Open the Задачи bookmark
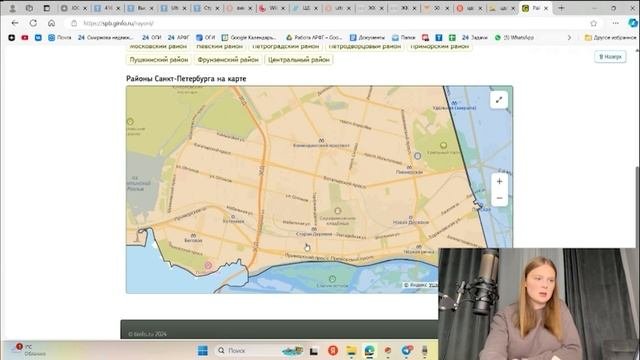The width and height of the screenshot is (640, 360). click(474, 38)
